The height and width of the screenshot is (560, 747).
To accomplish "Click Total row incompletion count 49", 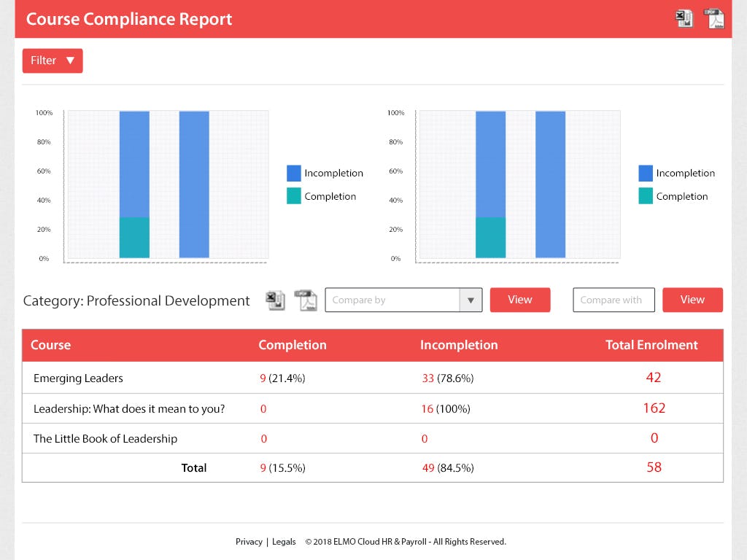I will click(428, 468).
